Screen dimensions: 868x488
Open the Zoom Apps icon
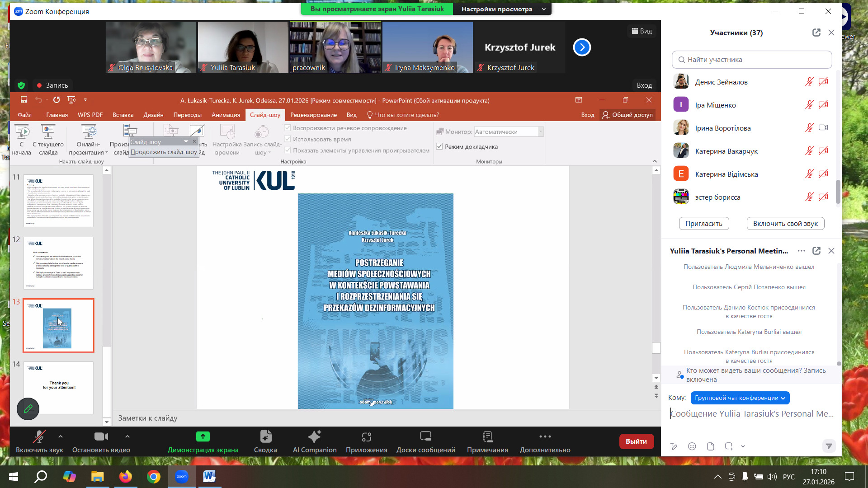(366, 436)
